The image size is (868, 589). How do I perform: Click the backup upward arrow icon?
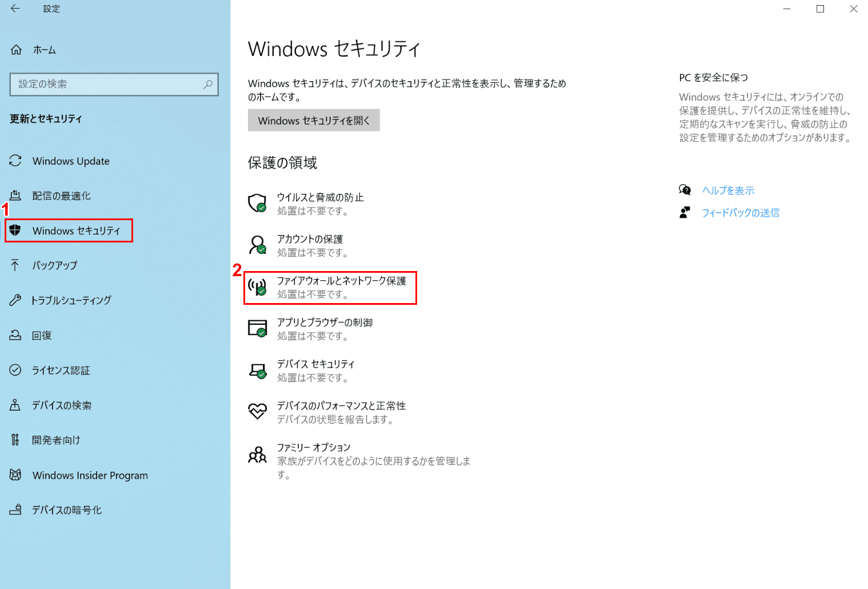[15, 265]
